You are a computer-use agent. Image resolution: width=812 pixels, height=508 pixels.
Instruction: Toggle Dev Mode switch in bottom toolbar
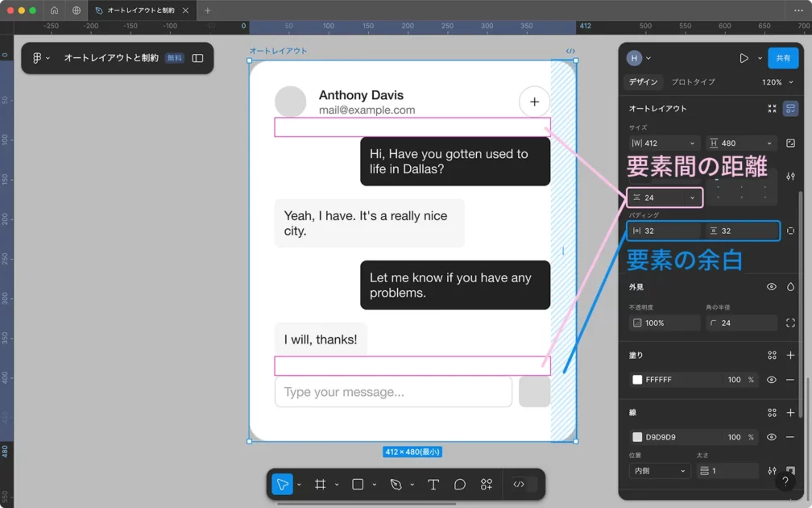(x=520, y=485)
